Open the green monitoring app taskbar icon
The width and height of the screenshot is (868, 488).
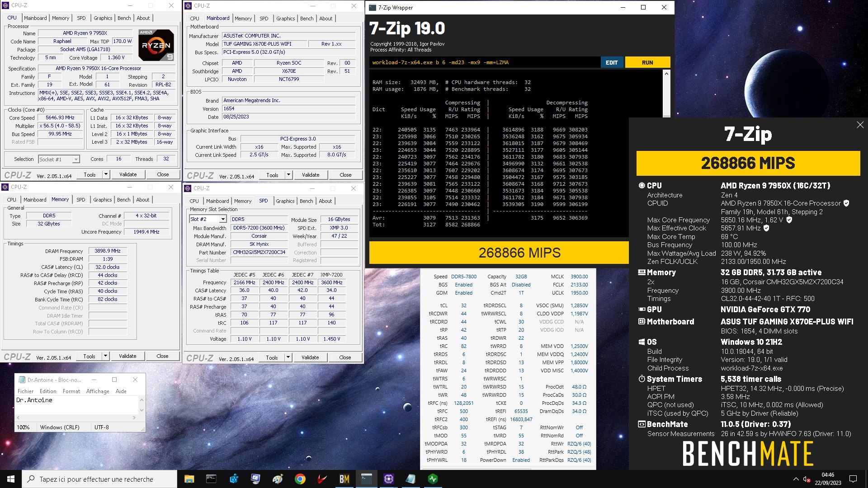pos(433,479)
